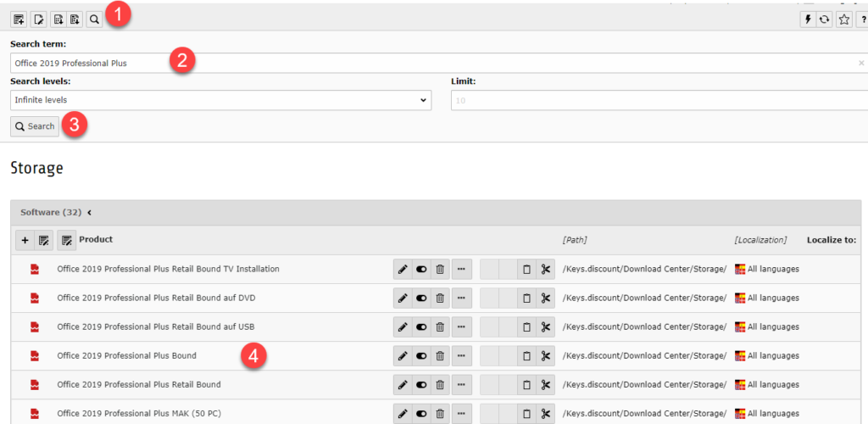Click into the Search term field

[424, 63]
